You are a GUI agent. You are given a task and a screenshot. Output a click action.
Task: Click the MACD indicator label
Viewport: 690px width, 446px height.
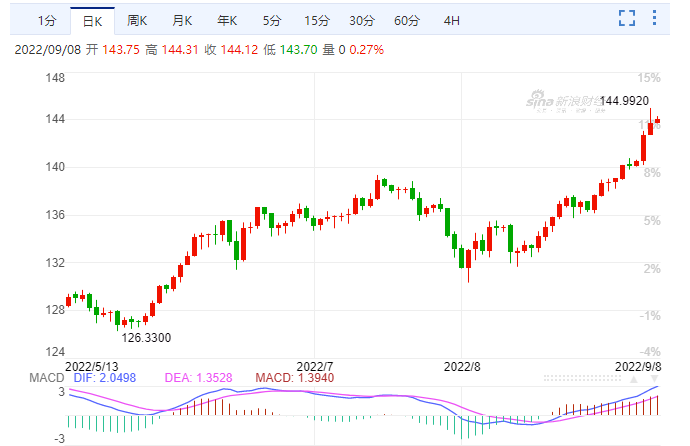46,375
